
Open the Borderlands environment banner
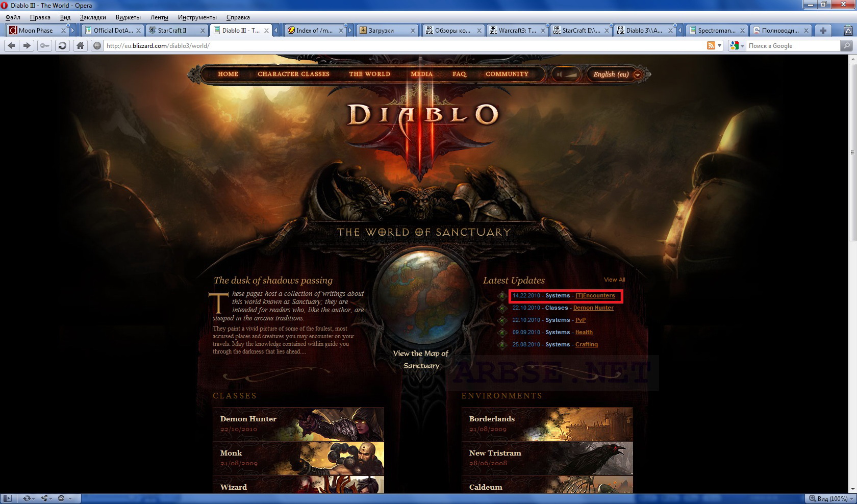[x=547, y=424]
